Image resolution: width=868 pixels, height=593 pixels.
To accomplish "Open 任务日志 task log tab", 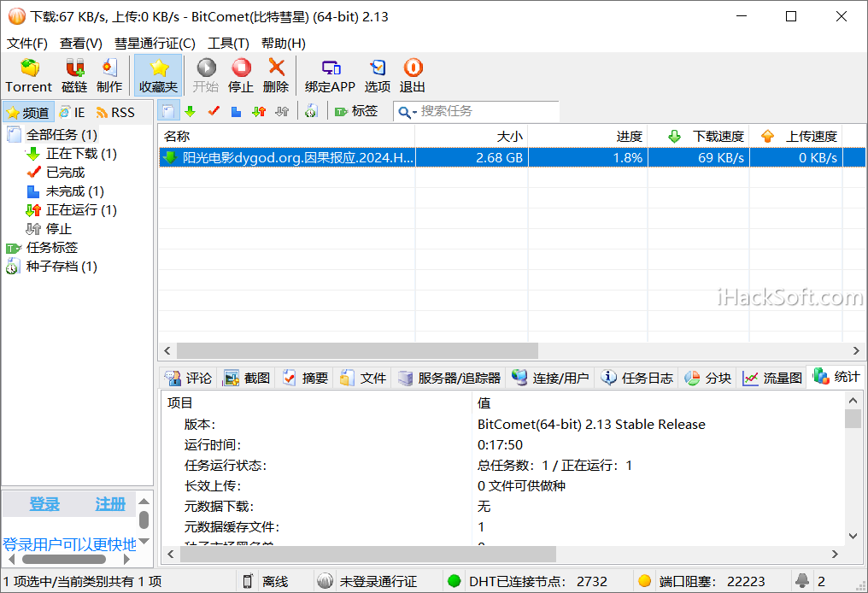I will (637, 378).
